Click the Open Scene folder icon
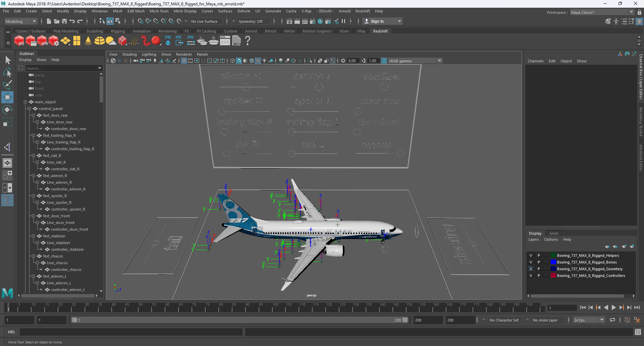The image size is (644, 346). pos(57,21)
